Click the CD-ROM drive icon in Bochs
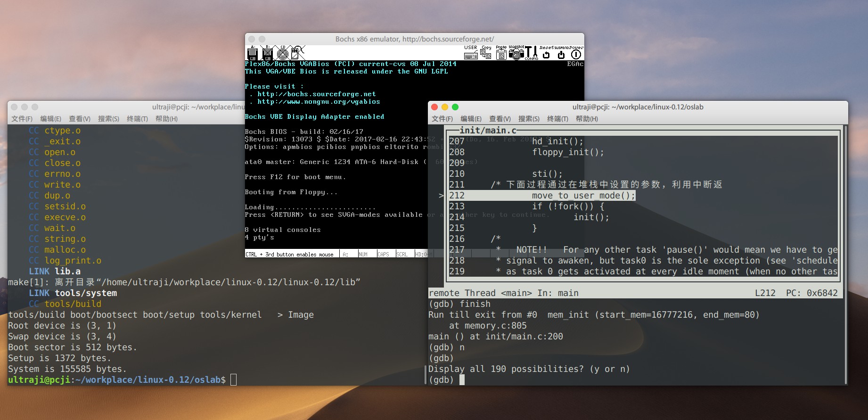This screenshot has height=420, width=868. coord(282,53)
